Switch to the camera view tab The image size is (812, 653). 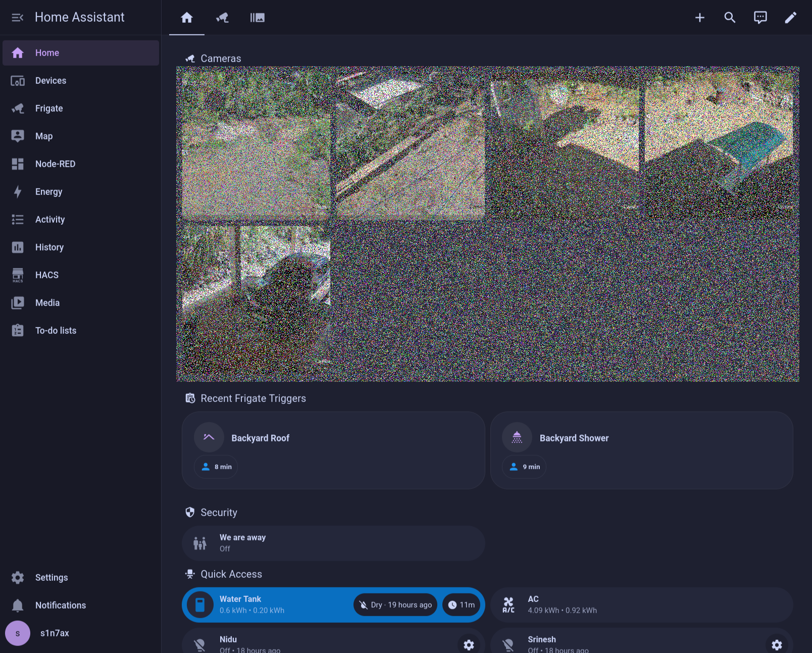click(x=222, y=18)
